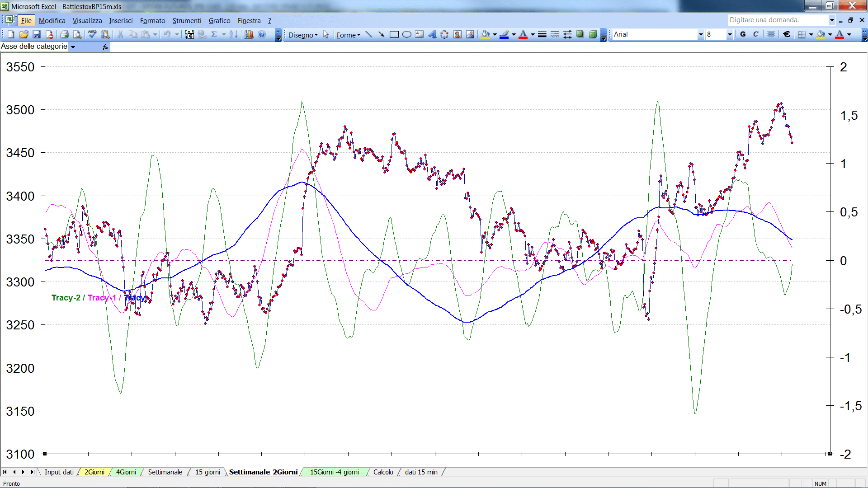Open the Font size dropdown showing 8
The height and width of the screenshot is (488, 868).
(729, 34)
